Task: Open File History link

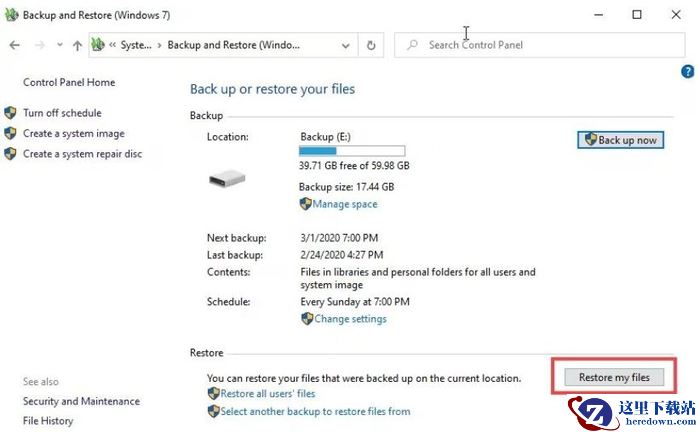Action: coord(48,421)
